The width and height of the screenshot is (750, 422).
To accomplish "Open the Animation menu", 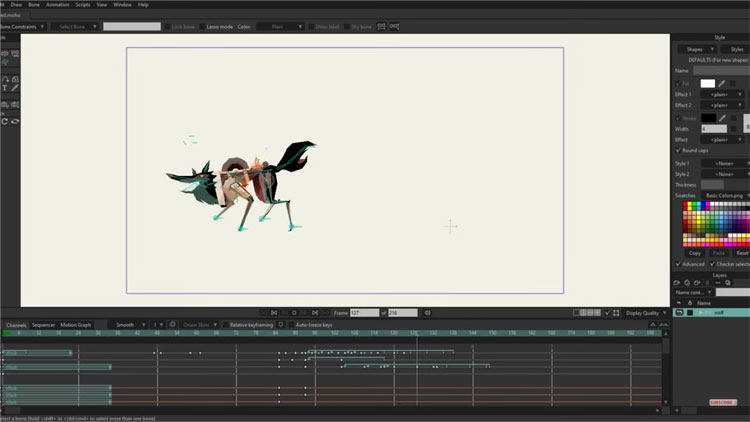I will point(57,5).
